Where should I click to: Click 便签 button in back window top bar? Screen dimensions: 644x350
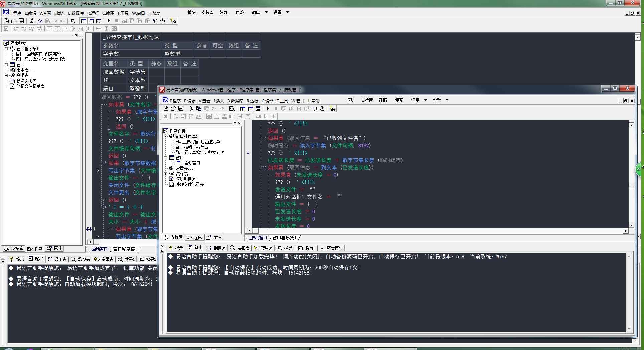[240, 12]
